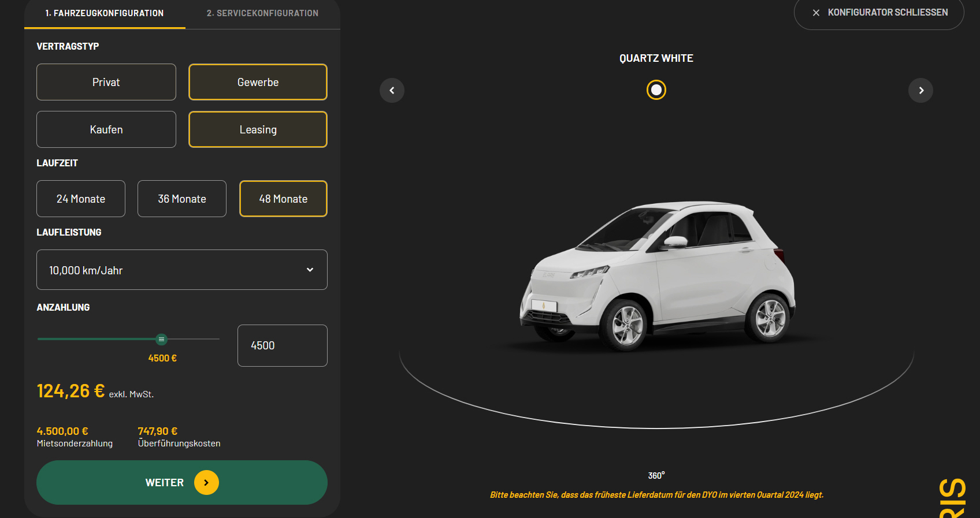Click the yellow arrow icon on Weiter
Image resolution: width=980 pixels, height=518 pixels.
click(x=206, y=483)
